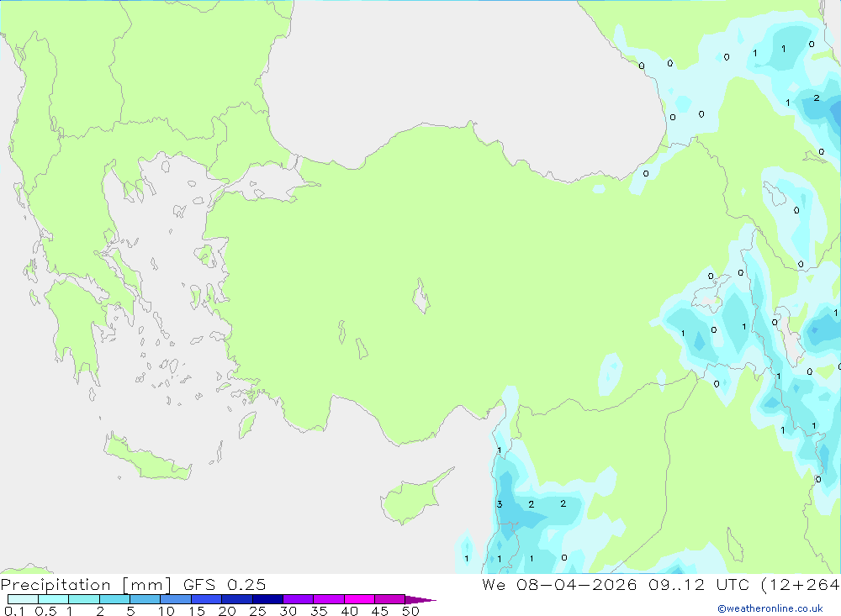The width and height of the screenshot is (841, 616).
Task: Click the legend swatch between 0.5 and 1
Action: (54, 599)
